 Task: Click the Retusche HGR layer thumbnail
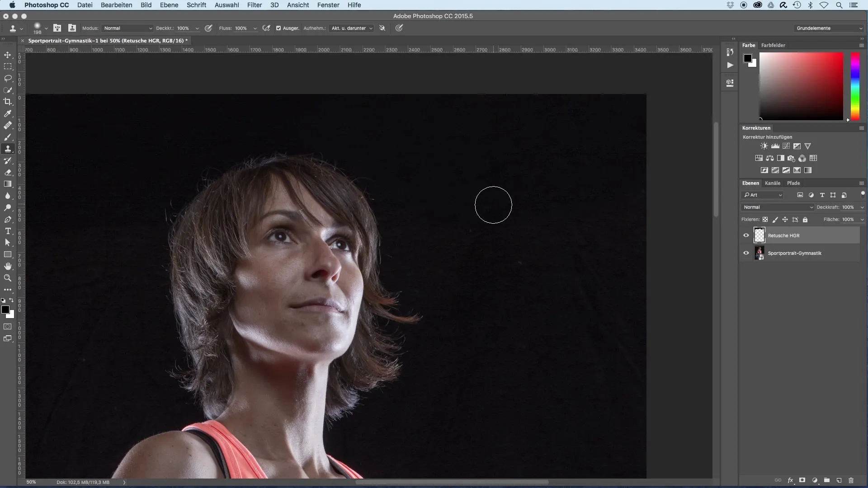(759, 235)
